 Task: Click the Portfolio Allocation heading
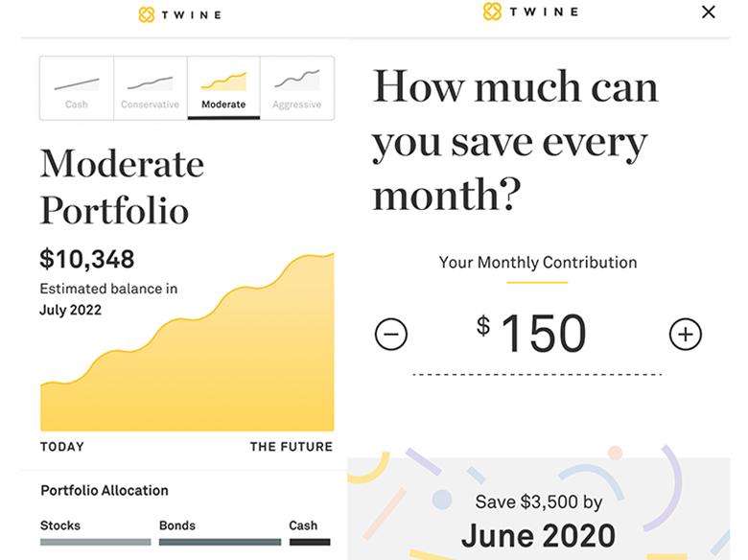pos(105,490)
